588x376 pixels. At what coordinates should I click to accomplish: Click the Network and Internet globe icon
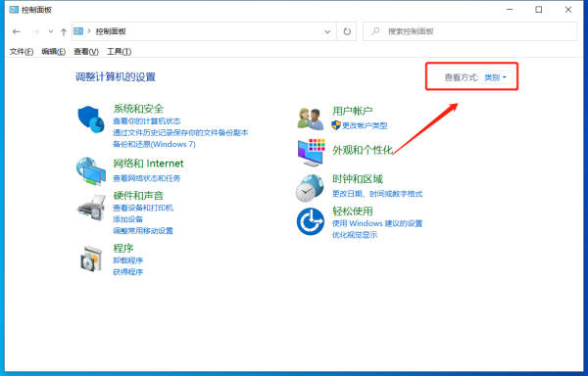pos(91,171)
